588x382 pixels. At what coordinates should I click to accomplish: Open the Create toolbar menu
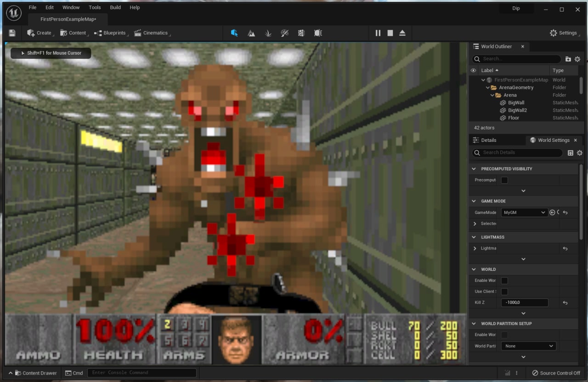click(x=40, y=33)
